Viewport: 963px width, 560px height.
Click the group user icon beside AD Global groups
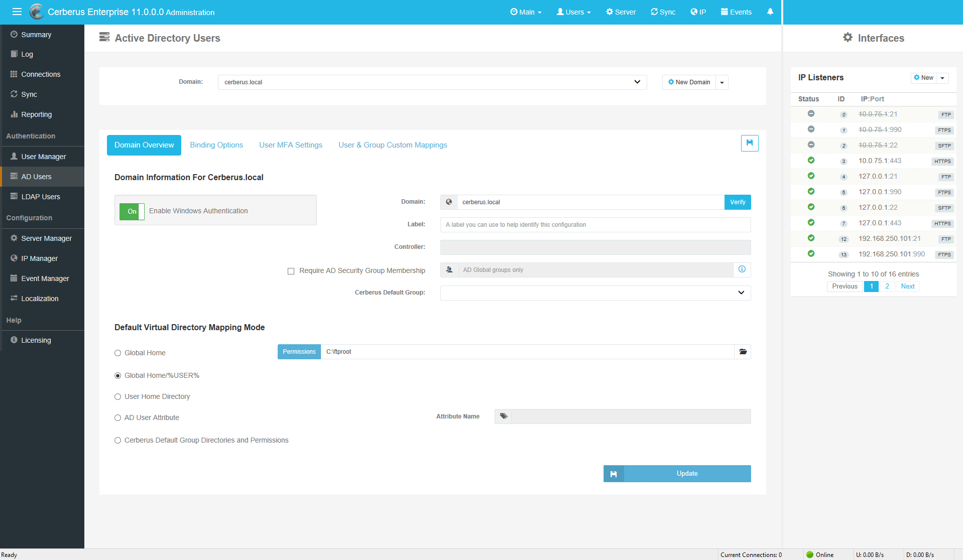pos(449,269)
